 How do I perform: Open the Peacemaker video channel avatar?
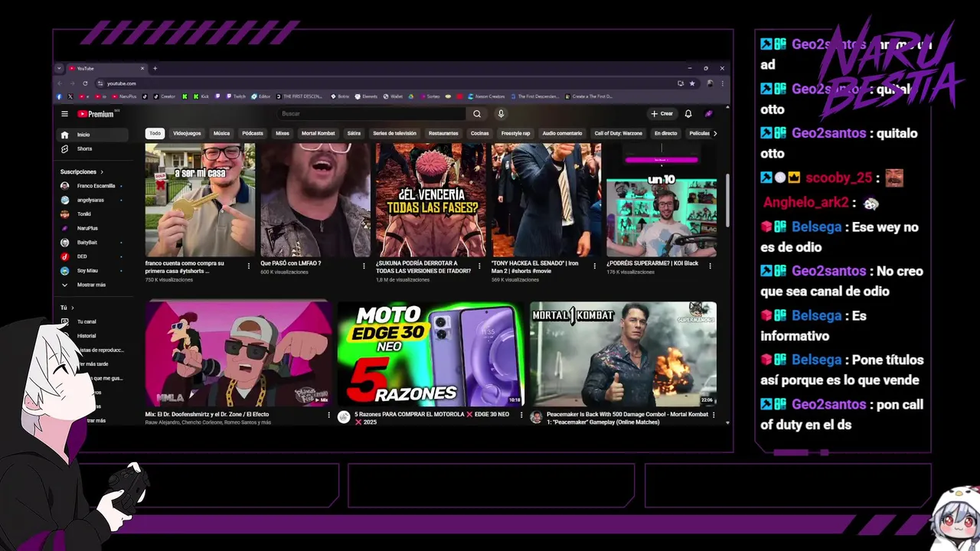tap(536, 417)
